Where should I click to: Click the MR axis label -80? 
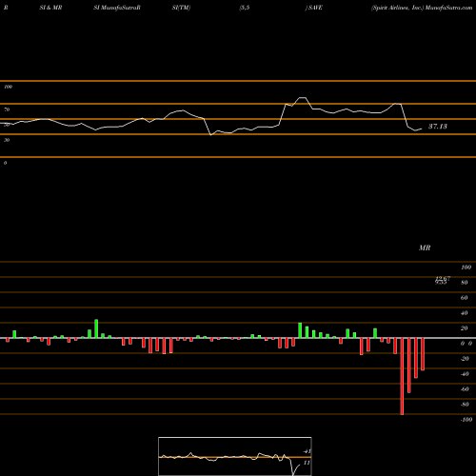[465, 405]
